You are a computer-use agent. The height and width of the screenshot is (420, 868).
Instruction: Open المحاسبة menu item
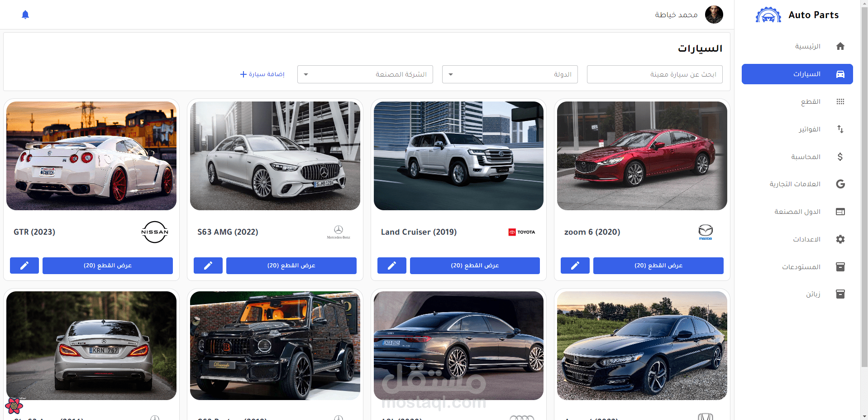797,157
